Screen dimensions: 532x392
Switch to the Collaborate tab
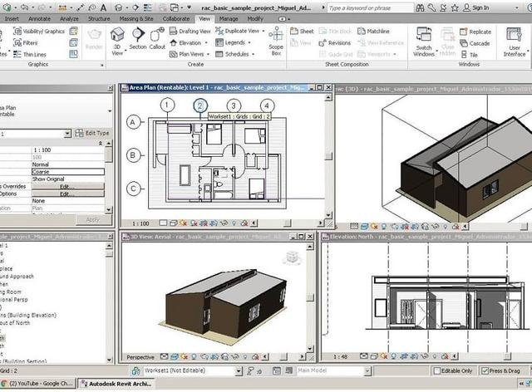pos(176,18)
